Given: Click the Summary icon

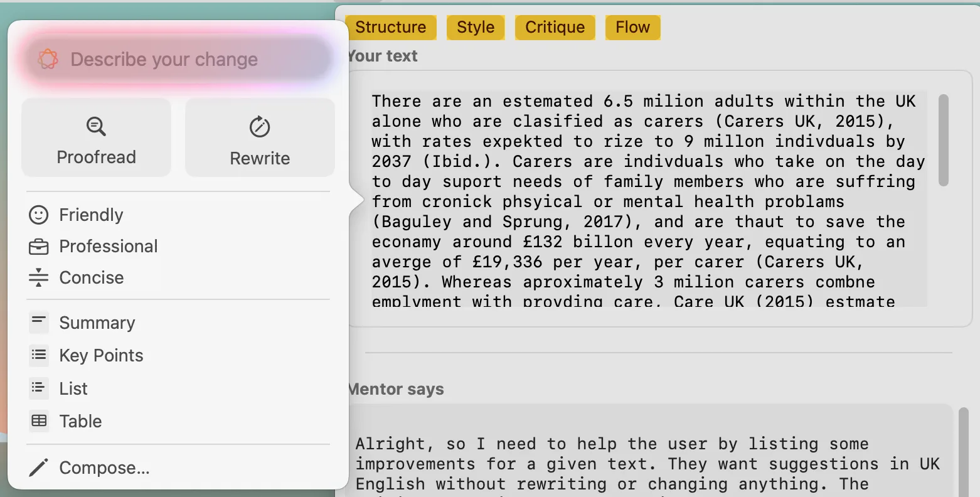Looking at the screenshot, I should click(38, 323).
